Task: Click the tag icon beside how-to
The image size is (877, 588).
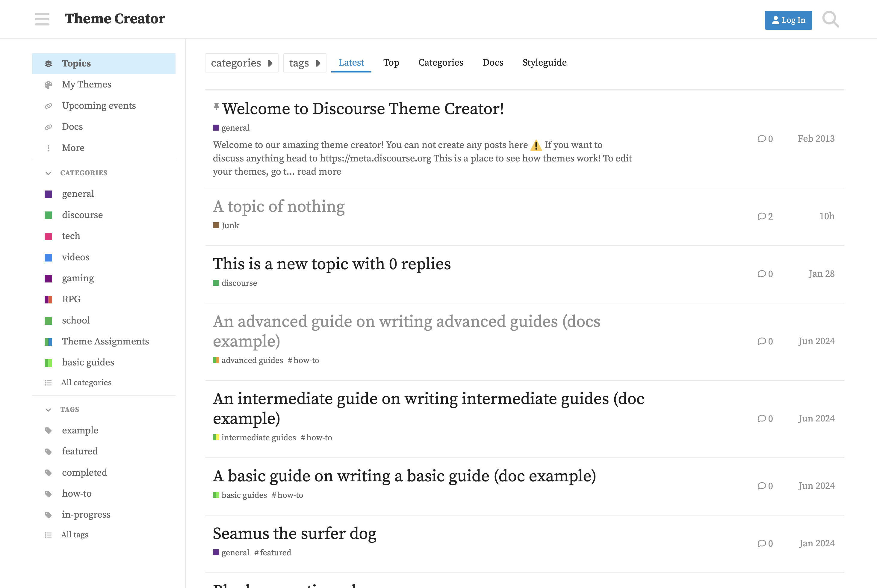Action: 48,494
